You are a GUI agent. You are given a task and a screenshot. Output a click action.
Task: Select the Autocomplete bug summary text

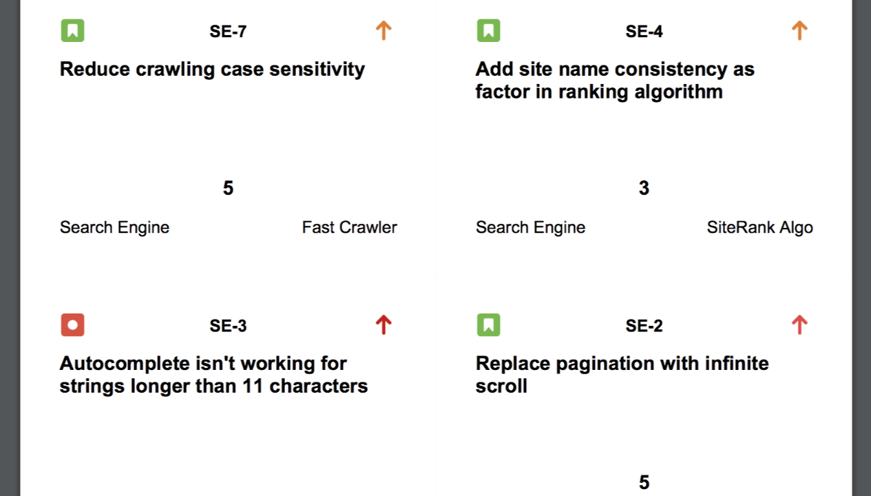click(x=213, y=375)
